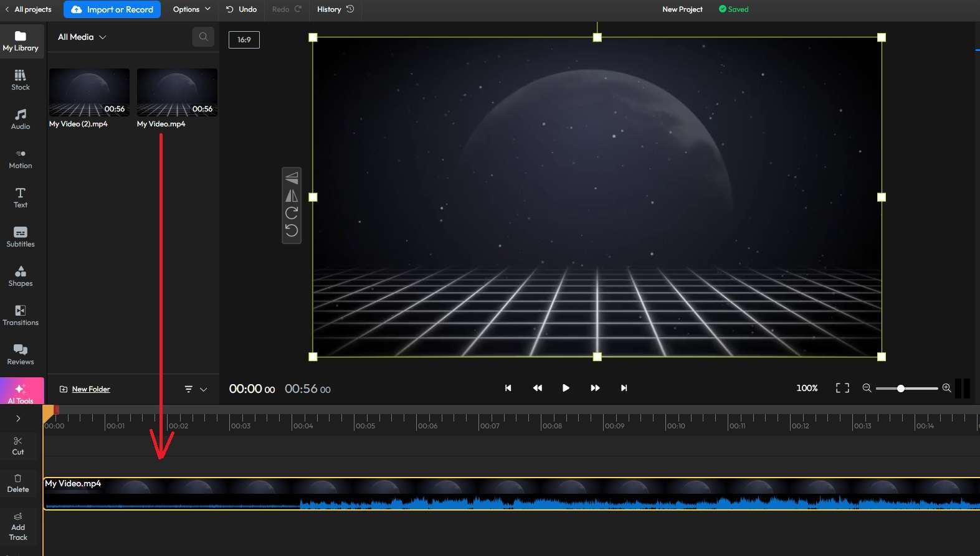Screen dimensions: 980x556
Task: Click the Saved status indicator
Action: point(734,9)
